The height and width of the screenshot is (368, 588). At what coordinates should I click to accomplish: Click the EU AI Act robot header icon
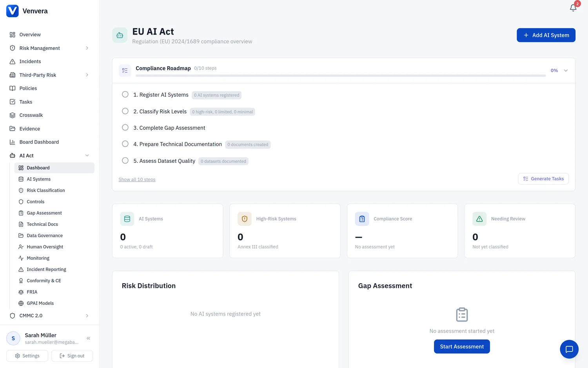pyautogui.click(x=120, y=35)
